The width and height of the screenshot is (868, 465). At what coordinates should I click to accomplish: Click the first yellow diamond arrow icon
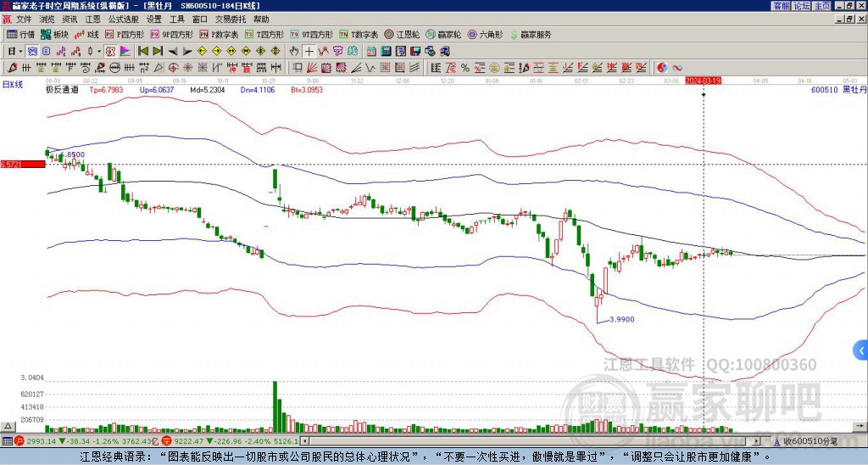point(202,52)
